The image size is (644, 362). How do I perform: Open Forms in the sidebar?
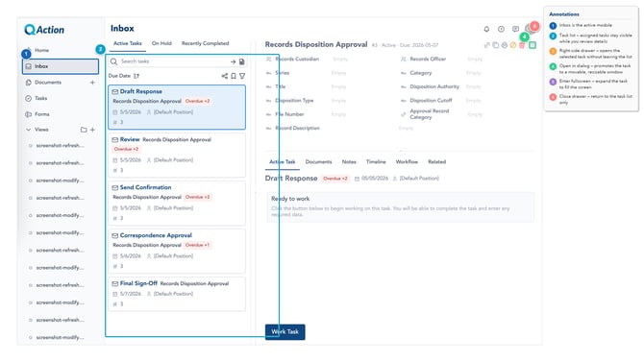(x=42, y=114)
